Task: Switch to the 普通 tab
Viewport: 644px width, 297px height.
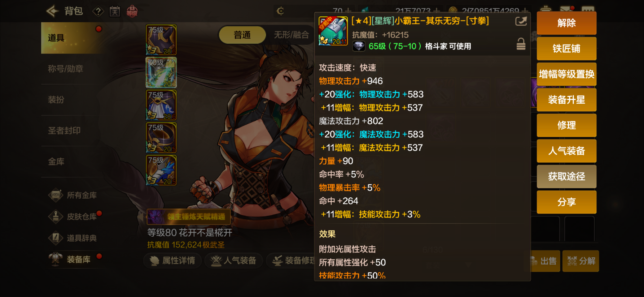Action: click(242, 35)
